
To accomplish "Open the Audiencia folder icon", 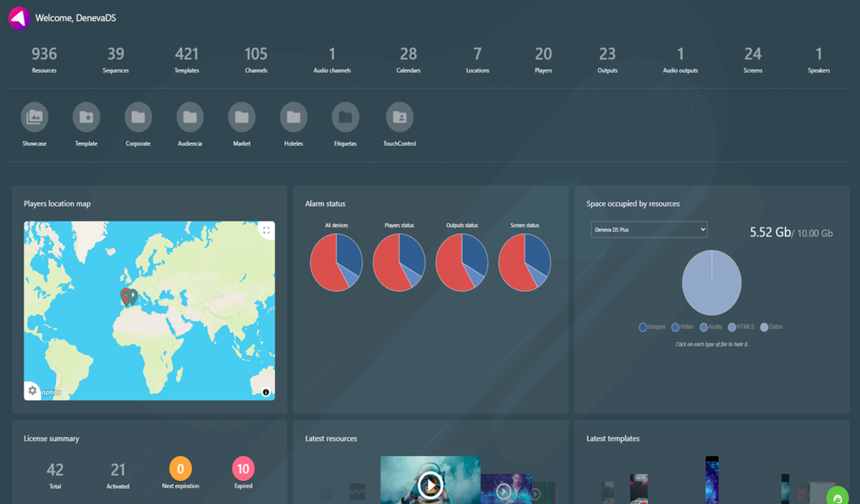I will pyautogui.click(x=190, y=117).
